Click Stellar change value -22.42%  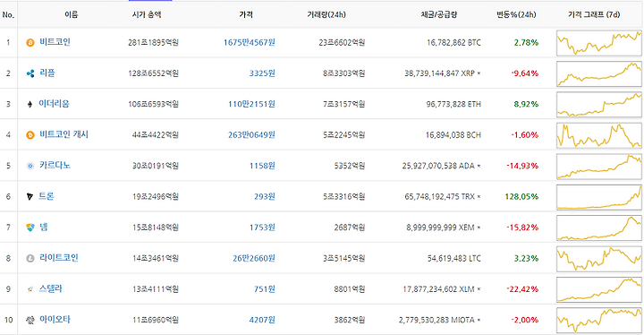point(522,289)
